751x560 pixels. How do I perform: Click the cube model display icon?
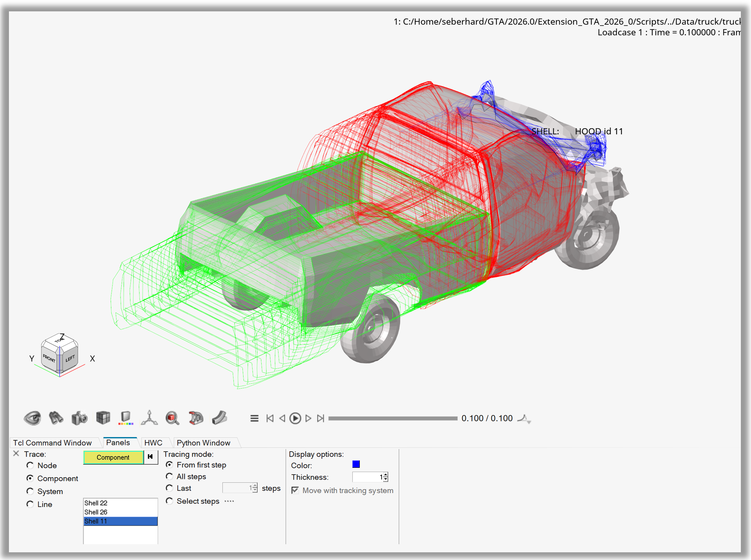point(103,418)
